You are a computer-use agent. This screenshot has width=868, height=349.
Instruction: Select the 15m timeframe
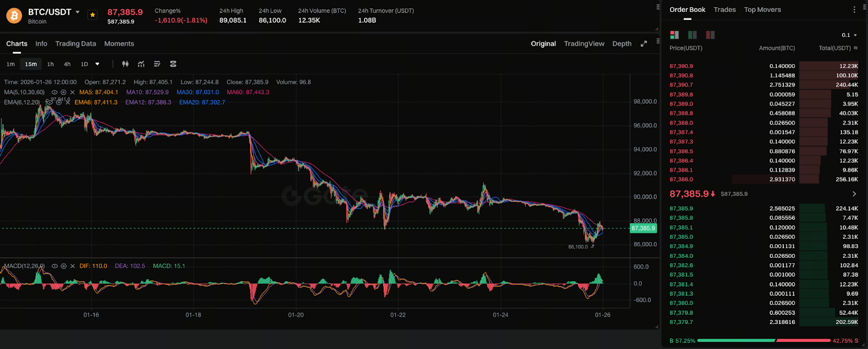31,64
